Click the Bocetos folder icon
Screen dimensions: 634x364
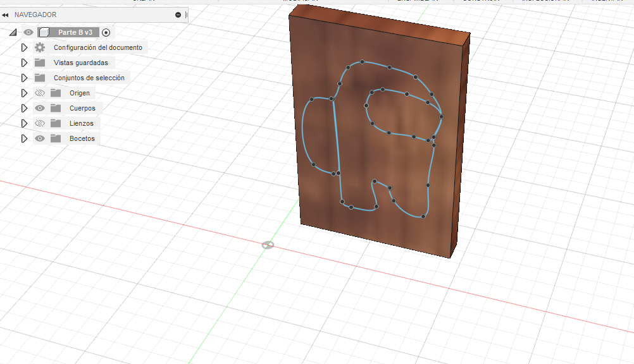(x=56, y=138)
